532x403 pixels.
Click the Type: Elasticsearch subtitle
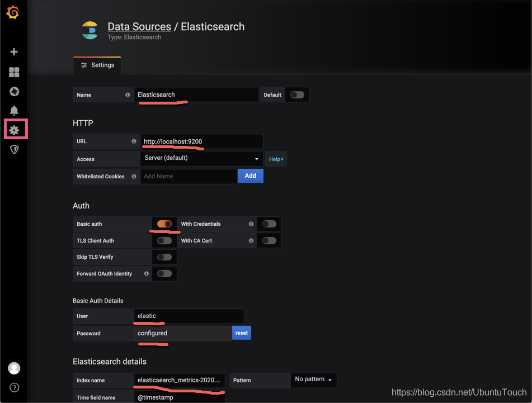(134, 37)
